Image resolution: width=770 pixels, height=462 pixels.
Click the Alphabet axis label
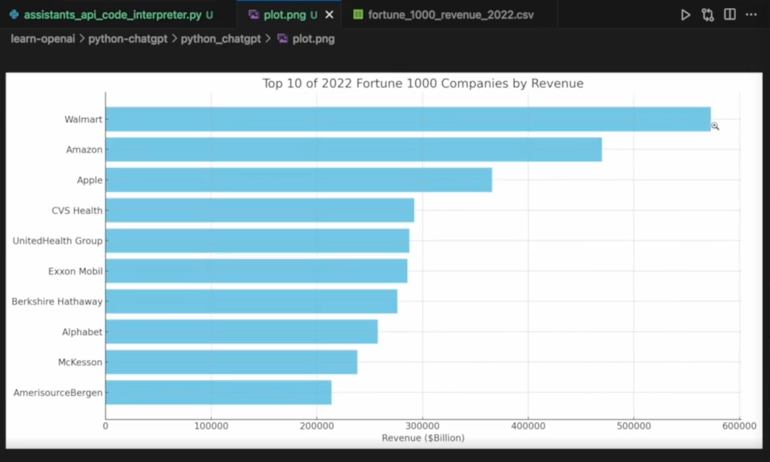click(82, 332)
